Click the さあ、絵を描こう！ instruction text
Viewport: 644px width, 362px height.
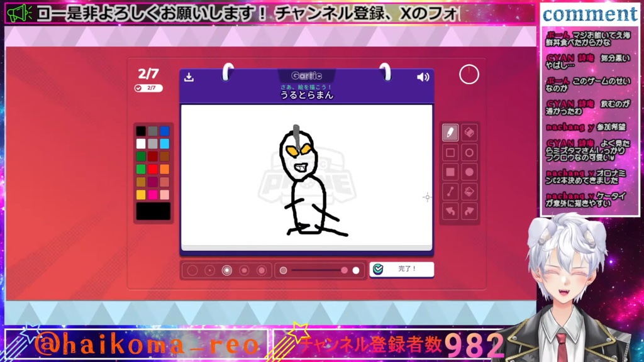pos(306,87)
